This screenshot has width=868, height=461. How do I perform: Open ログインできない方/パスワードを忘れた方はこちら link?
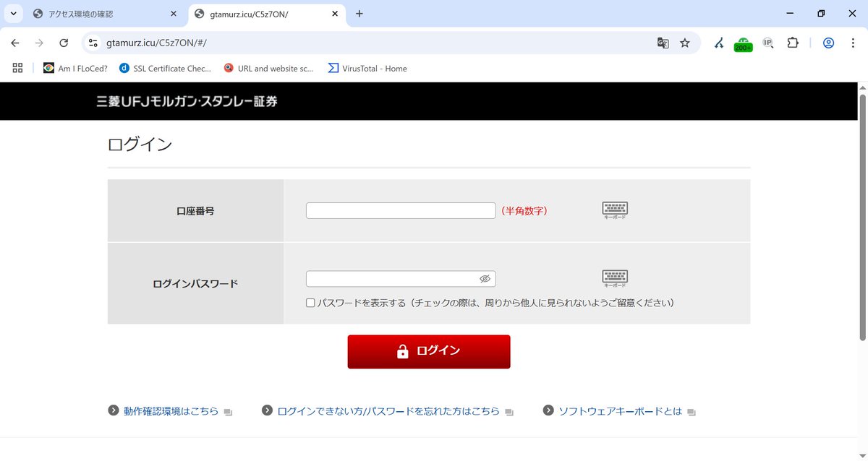[388, 411]
